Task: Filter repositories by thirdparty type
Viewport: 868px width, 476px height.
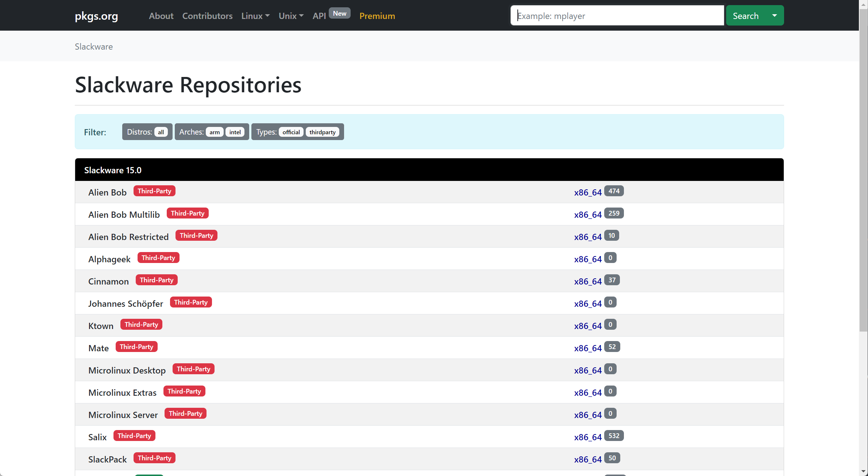Action: tap(323, 132)
